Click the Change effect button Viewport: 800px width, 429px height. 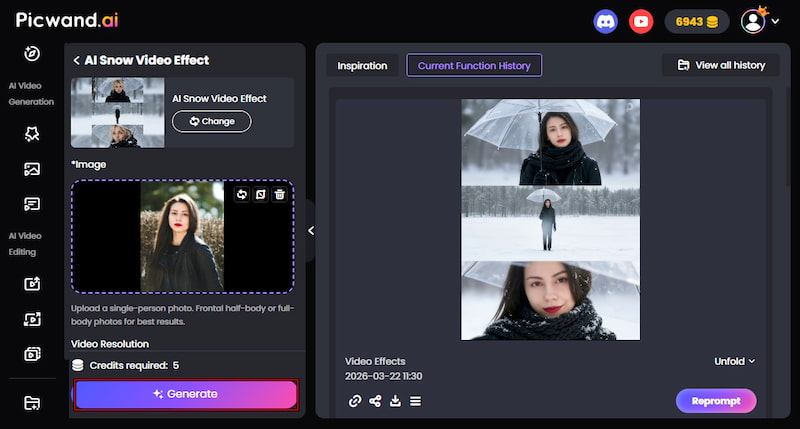coord(212,121)
